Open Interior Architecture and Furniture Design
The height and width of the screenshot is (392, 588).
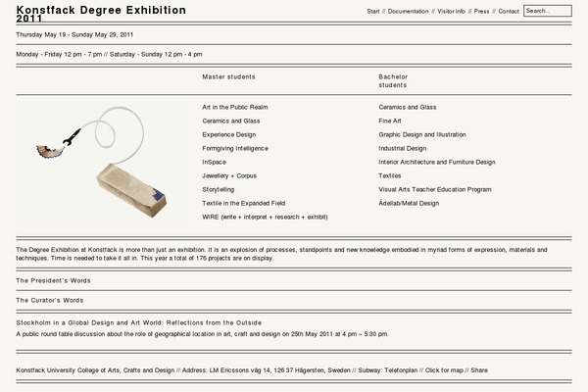pyautogui.click(x=437, y=162)
